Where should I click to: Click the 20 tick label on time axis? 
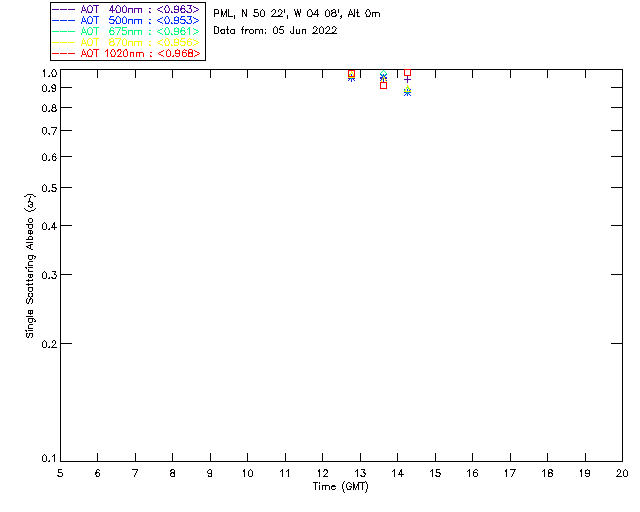coord(622,474)
